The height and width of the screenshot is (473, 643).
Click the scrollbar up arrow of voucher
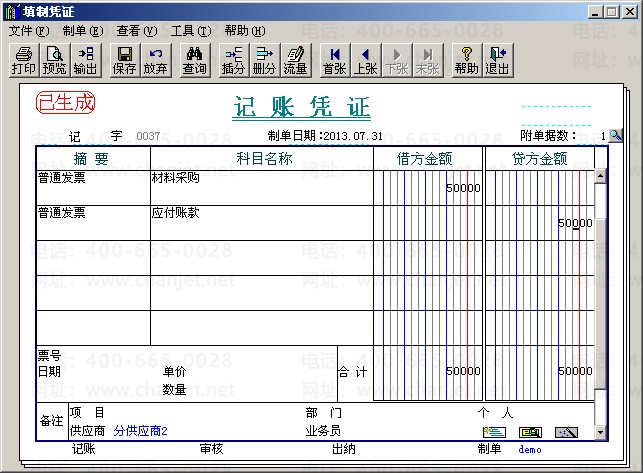pyautogui.click(x=600, y=176)
